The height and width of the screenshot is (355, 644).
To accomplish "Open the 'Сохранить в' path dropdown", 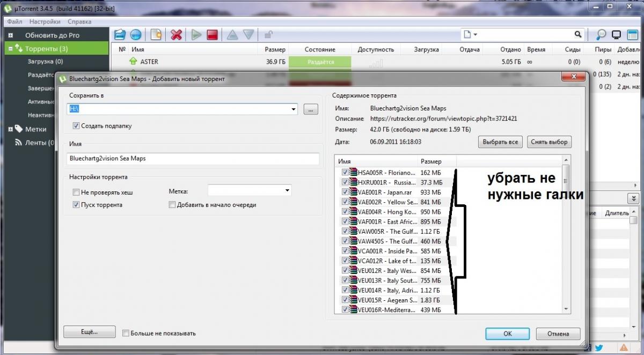I will point(293,109).
